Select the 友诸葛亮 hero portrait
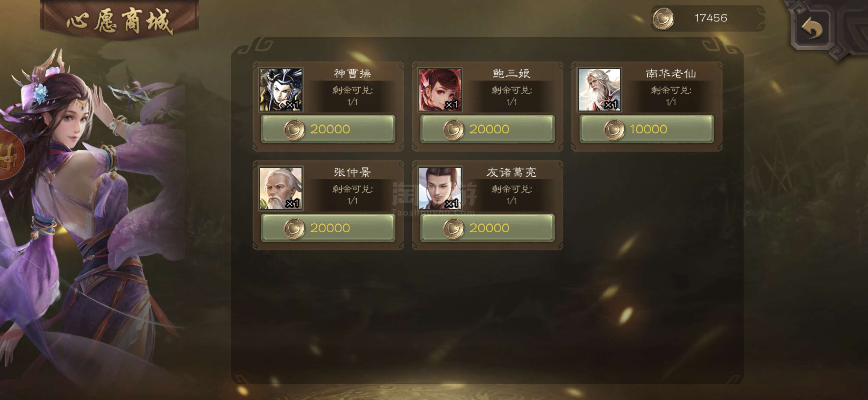Image resolution: width=868 pixels, height=400 pixels. [440, 188]
